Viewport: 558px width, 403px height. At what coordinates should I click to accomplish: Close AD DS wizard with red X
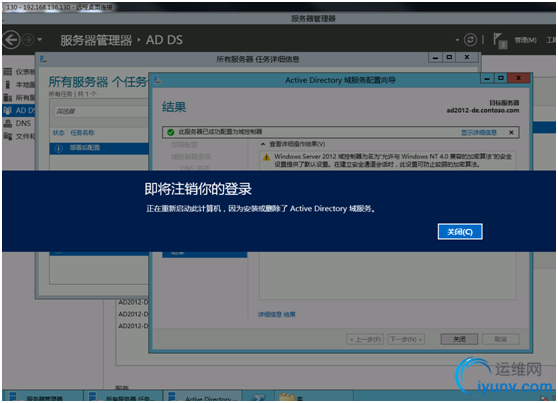pyautogui.click(x=518, y=78)
